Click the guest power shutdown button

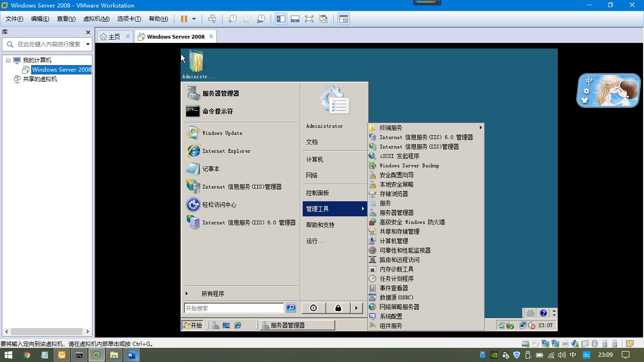coord(314,308)
